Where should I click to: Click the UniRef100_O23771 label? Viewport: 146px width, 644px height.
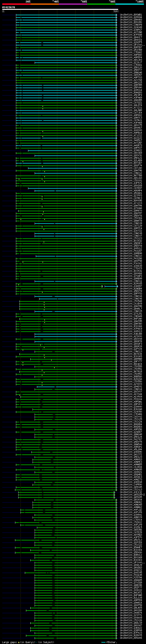point(131,615)
